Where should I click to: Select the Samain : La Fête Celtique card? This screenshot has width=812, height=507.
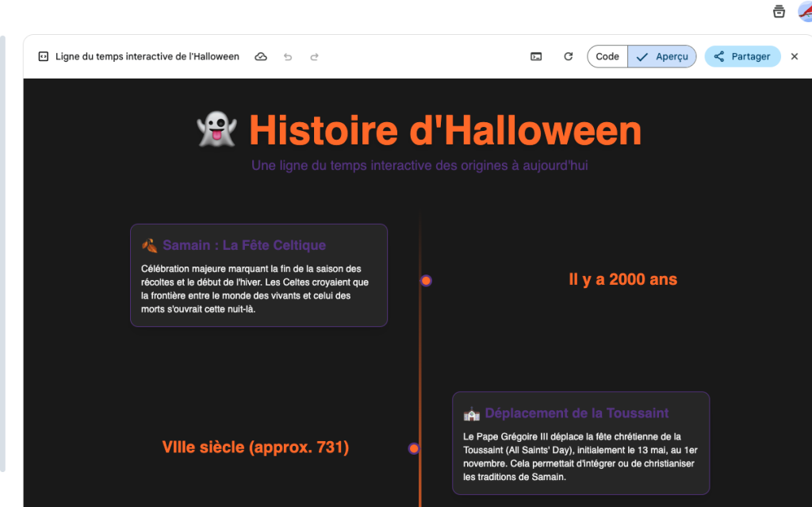pos(259,275)
